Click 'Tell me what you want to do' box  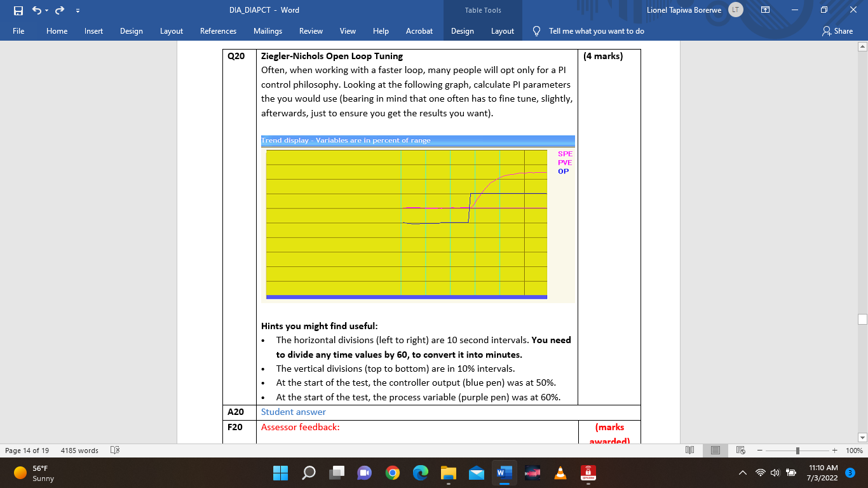click(x=596, y=30)
